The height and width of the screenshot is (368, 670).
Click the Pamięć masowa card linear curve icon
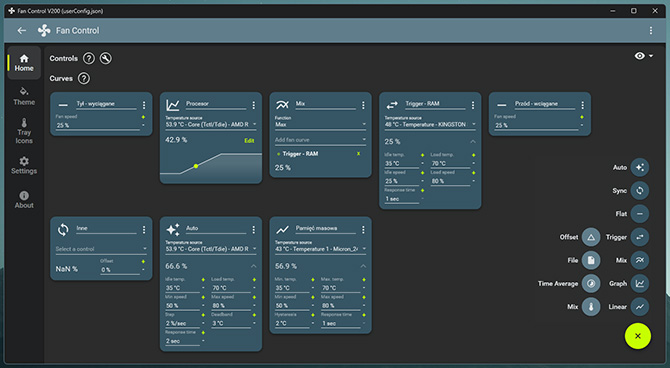pos(282,230)
